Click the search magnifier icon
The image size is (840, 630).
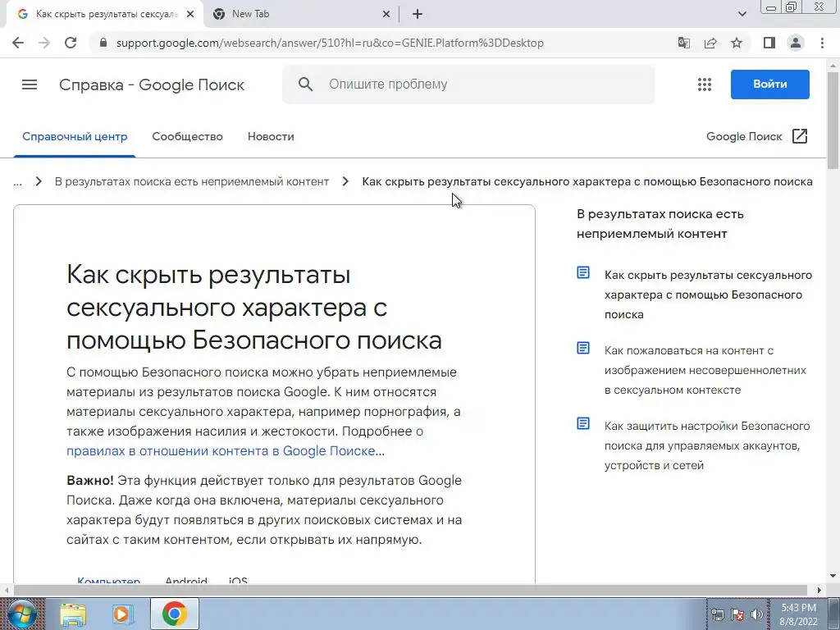click(x=305, y=84)
